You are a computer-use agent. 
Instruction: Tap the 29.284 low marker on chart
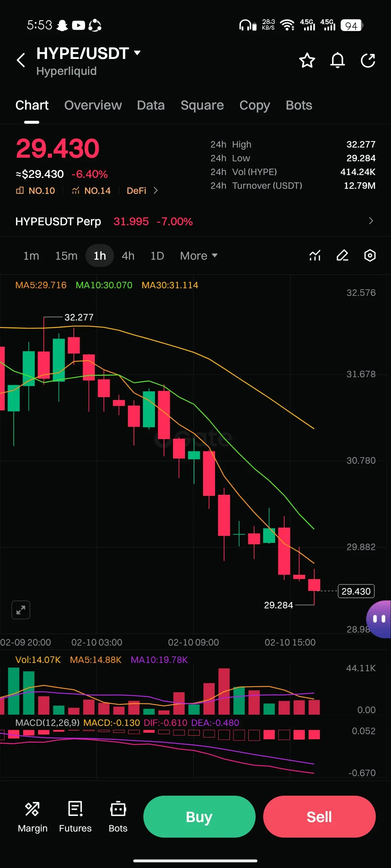pos(278,605)
